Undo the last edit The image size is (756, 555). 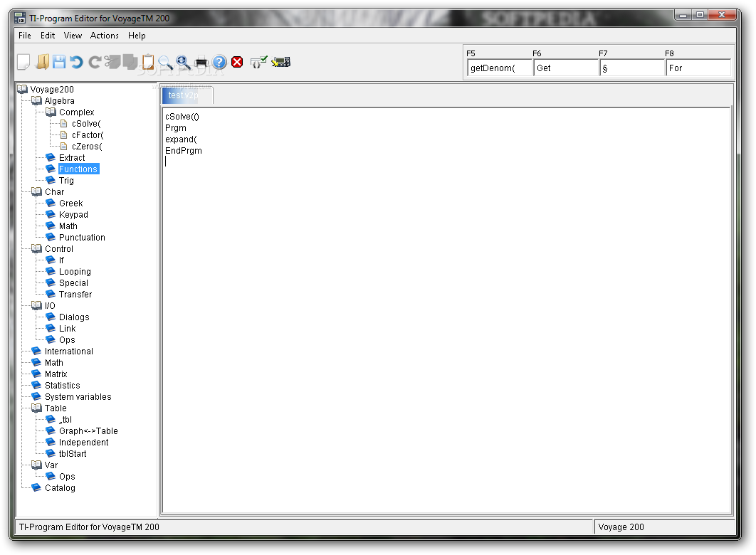(76, 62)
